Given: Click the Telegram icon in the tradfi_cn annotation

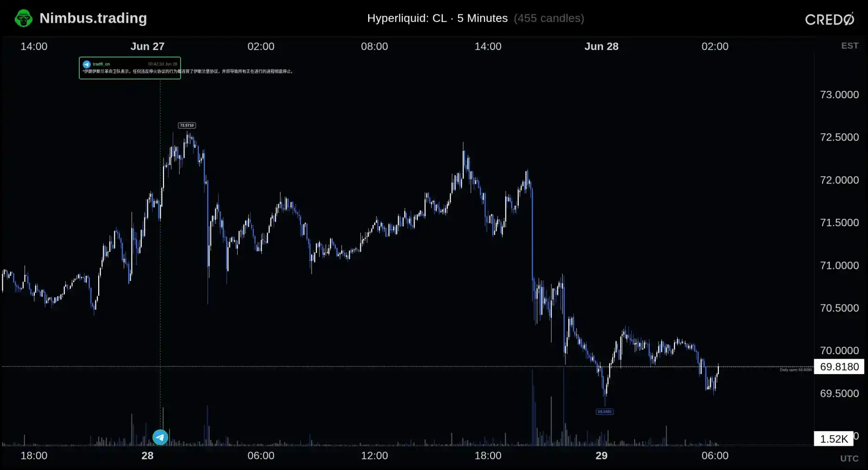Looking at the screenshot, I should tap(87, 64).
